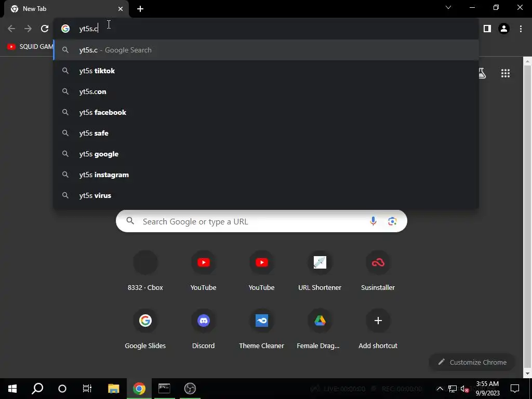Open the terminal window taskbar icon
Screen dimensions: 532x399
click(164, 389)
